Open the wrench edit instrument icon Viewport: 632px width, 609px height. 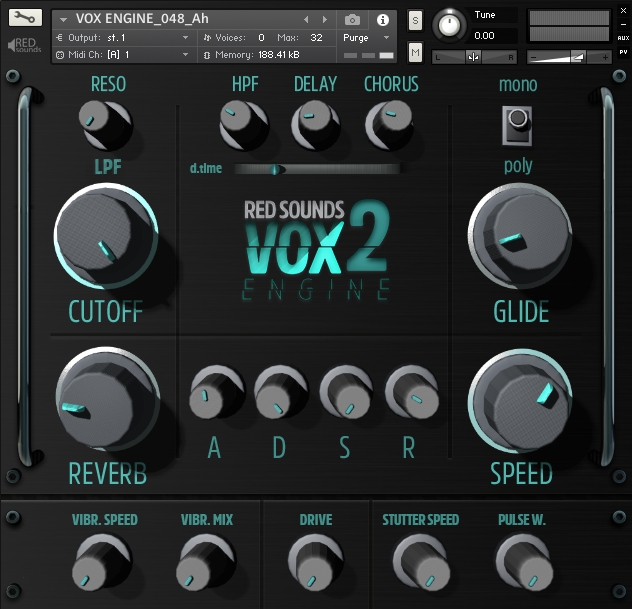click(25, 18)
